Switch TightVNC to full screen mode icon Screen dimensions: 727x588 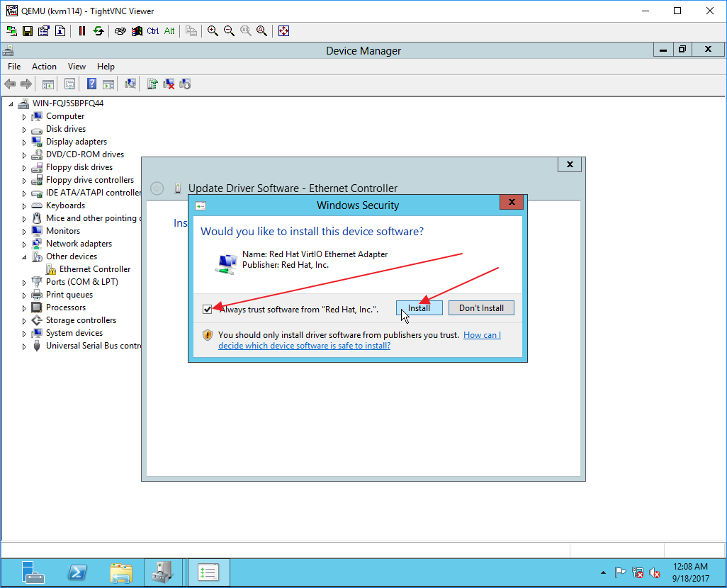point(283,31)
